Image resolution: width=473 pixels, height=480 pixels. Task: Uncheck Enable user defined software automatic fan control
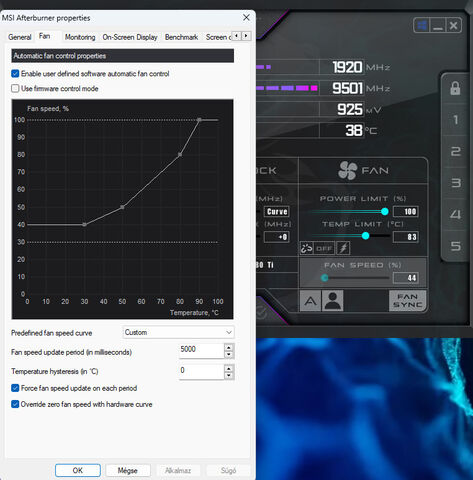point(15,74)
